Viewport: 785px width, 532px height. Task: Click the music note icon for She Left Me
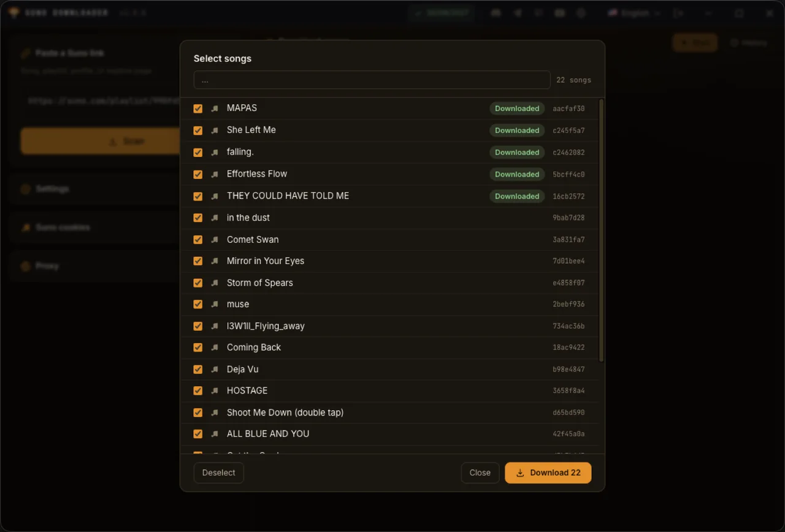(x=215, y=131)
